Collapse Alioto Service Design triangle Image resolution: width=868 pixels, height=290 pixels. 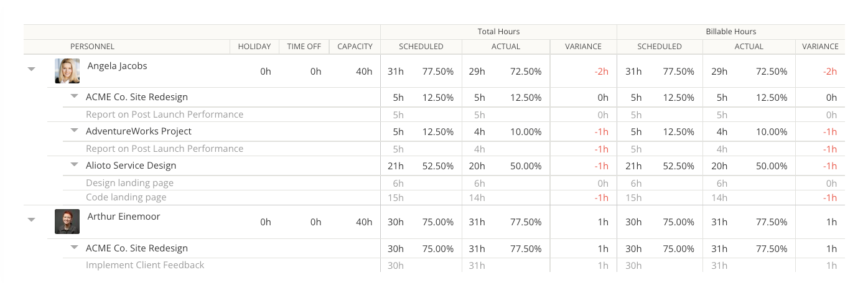click(x=74, y=165)
